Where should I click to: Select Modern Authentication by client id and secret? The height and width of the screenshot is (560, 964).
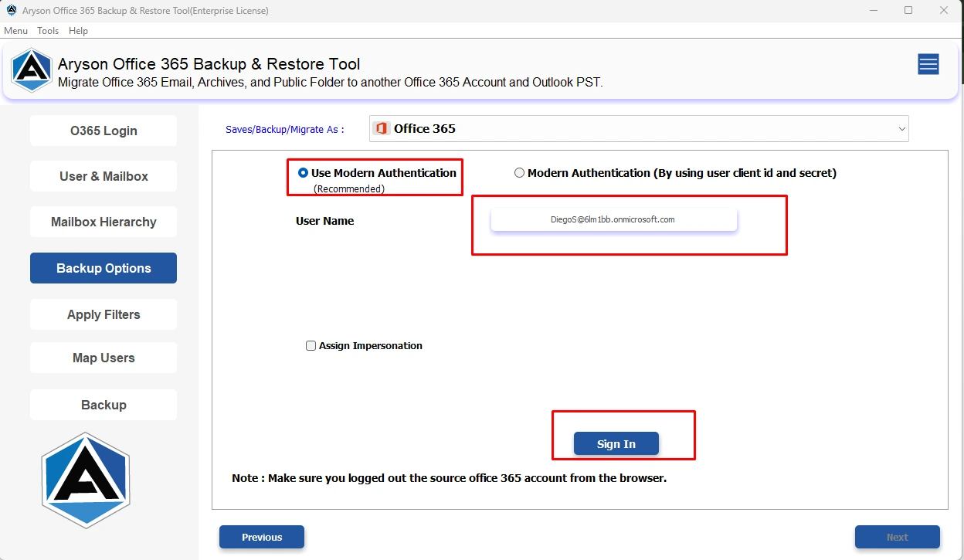point(519,173)
